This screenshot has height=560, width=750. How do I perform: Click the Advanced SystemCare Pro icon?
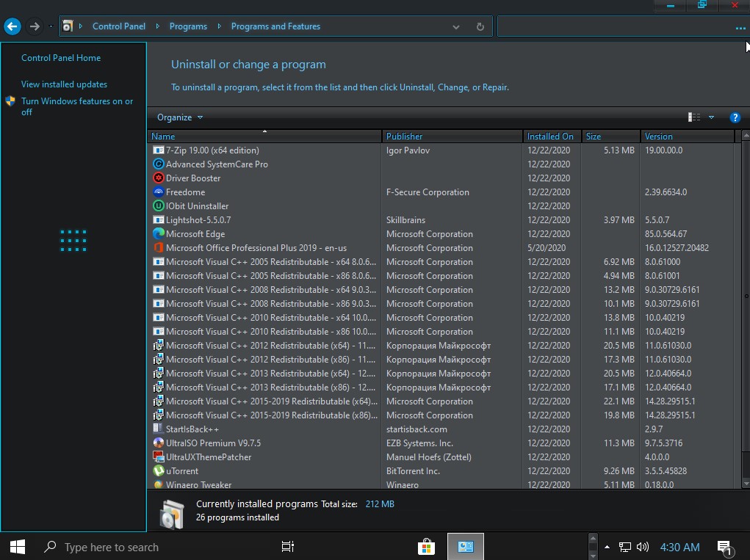tap(159, 164)
